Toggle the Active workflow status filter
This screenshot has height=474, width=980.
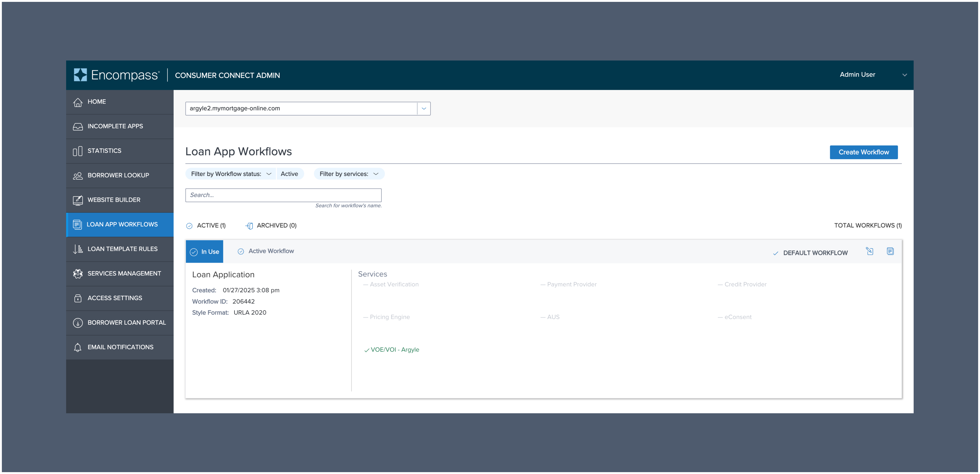(x=290, y=174)
